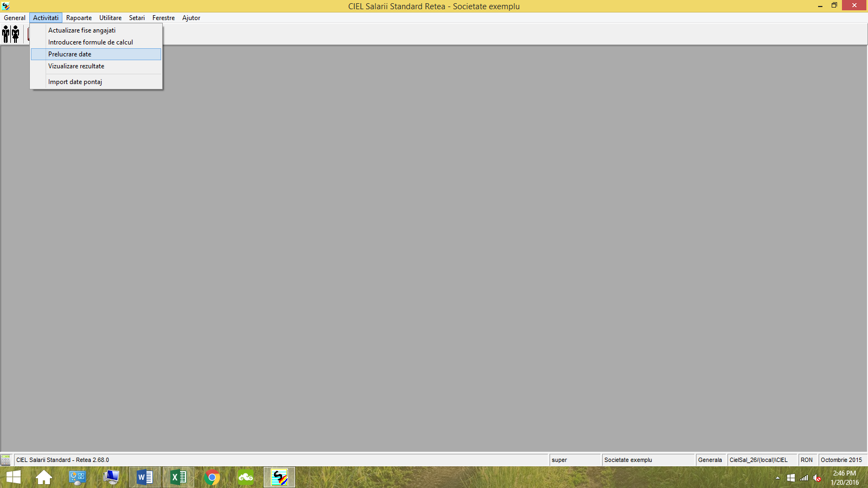The height and width of the screenshot is (488, 868).
Task: Open the Ferestre menu
Action: point(163,18)
